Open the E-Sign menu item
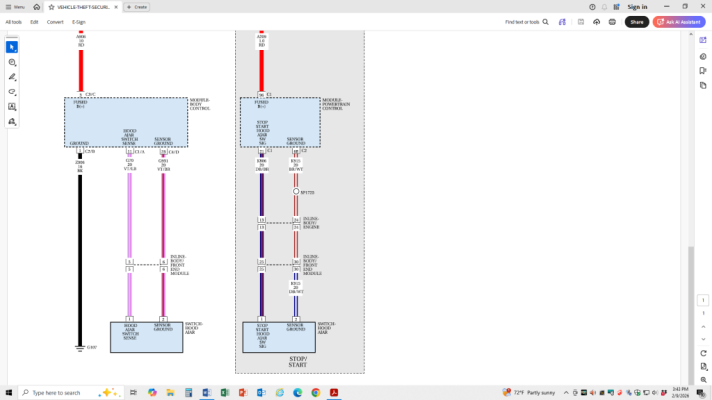The height and width of the screenshot is (400, 712). pyautogui.click(x=79, y=22)
